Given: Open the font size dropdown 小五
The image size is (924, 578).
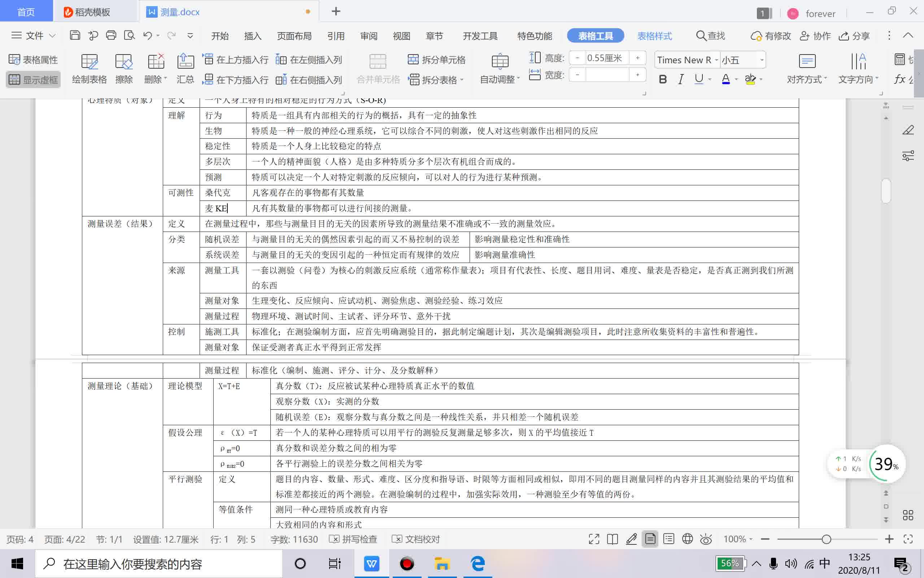Looking at the screenshot, I should coord(762,60).
